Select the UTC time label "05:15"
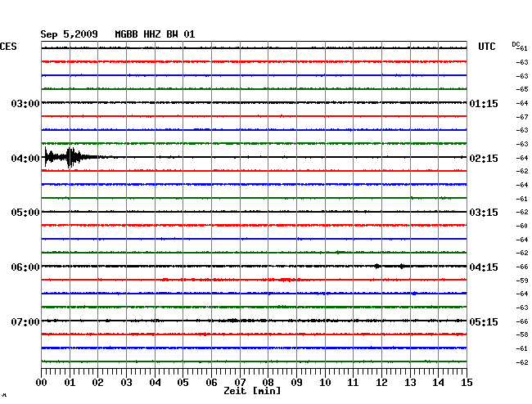Viewport: 532px width, 404px height. [x=484, y=321]
